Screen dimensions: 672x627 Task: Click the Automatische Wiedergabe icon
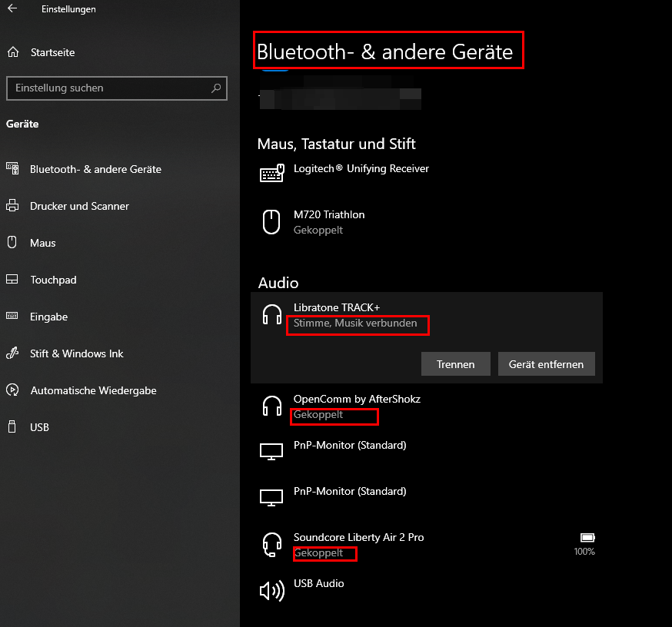(12, 390)
